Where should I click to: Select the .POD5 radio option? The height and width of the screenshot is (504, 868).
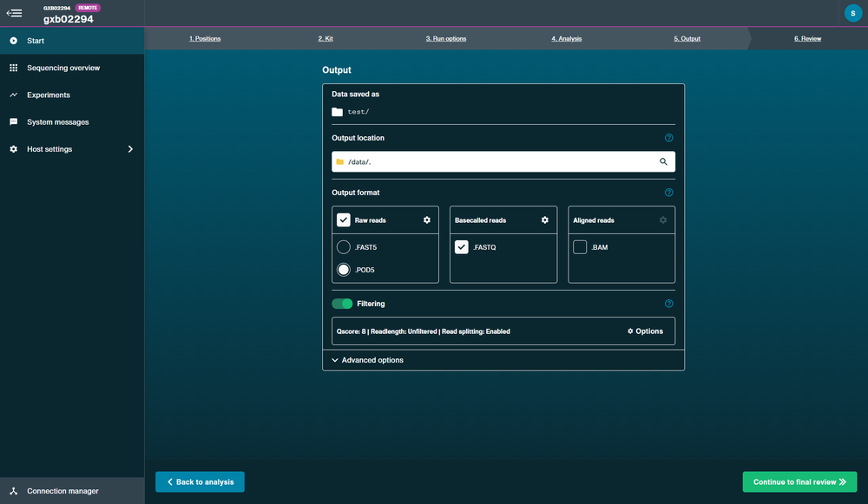coord(343,270)
